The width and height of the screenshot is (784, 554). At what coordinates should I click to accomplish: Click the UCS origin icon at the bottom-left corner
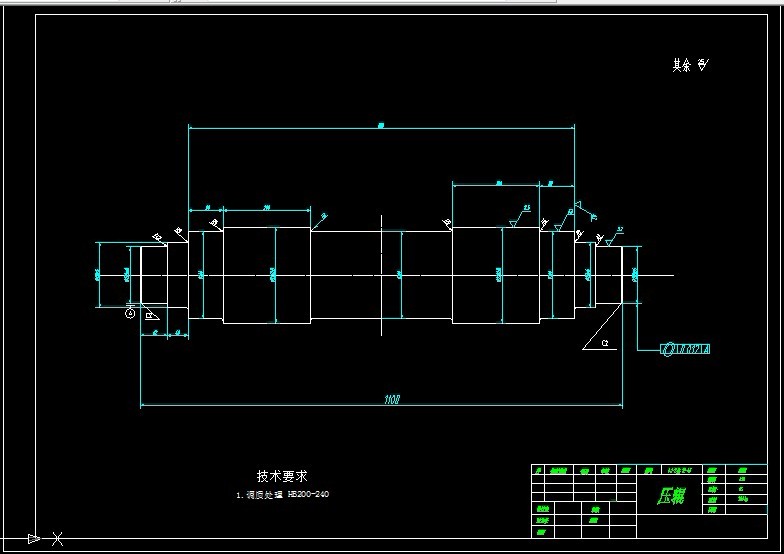pyautogui.click(x=45, y=538)
